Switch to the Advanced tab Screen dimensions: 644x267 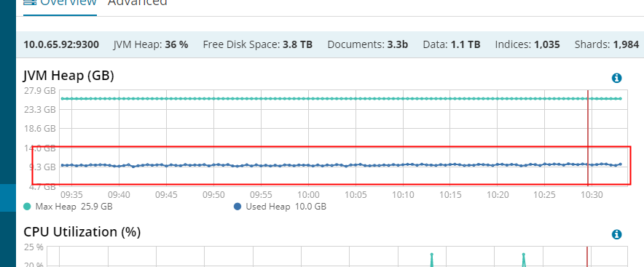138,2
